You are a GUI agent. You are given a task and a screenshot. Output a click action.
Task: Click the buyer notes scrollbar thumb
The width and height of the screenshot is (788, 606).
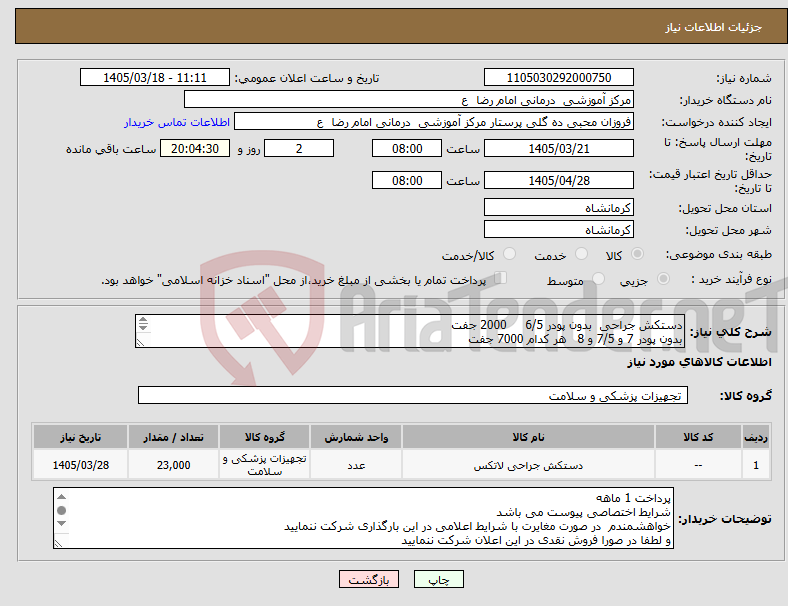[61, 511]
